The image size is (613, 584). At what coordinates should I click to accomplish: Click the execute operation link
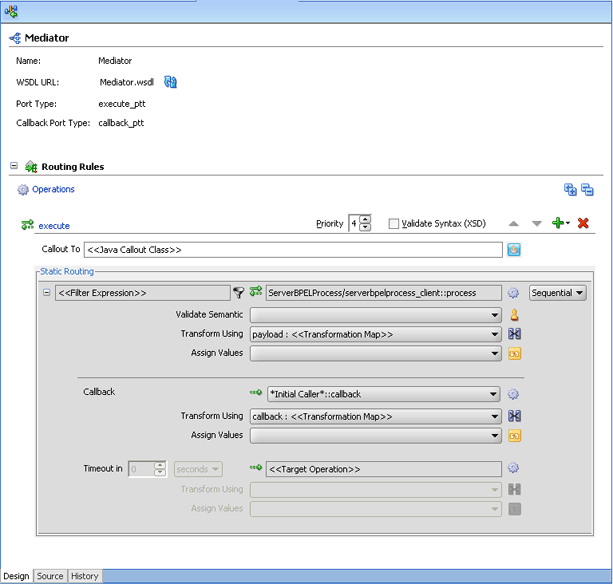click(54, 226)
